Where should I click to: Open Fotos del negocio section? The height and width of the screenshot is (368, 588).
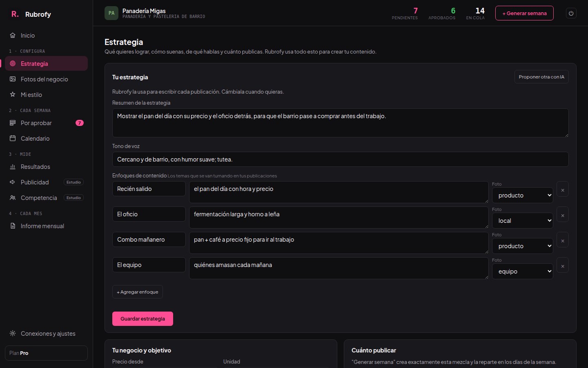46,79
